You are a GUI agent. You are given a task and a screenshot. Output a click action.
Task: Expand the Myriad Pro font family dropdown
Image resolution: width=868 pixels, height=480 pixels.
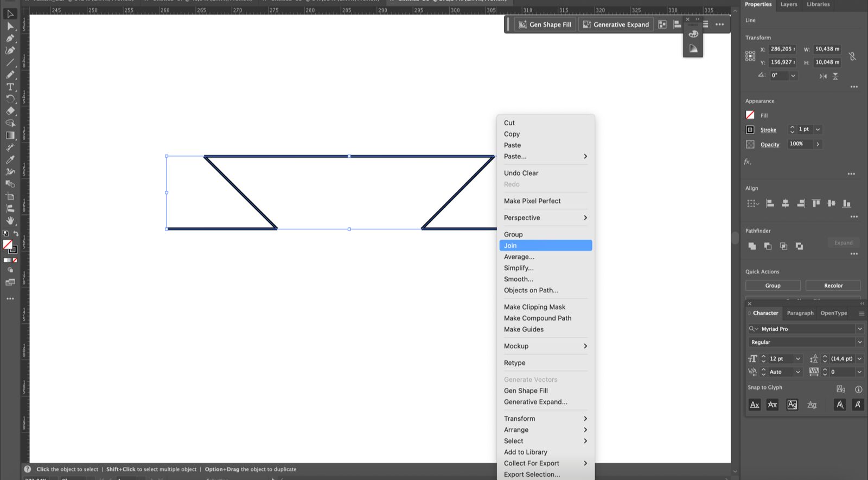[859, 329]
